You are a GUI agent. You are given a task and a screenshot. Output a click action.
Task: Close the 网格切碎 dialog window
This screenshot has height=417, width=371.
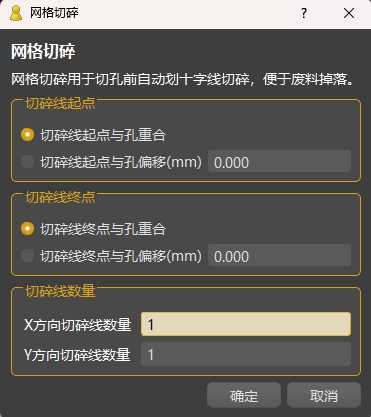tap(349, 13)
